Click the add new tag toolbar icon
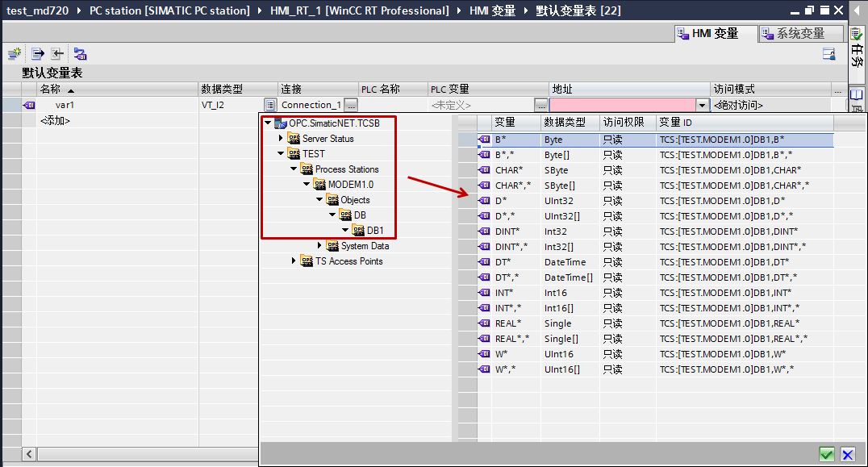The image size is (868, 467). 15,54
